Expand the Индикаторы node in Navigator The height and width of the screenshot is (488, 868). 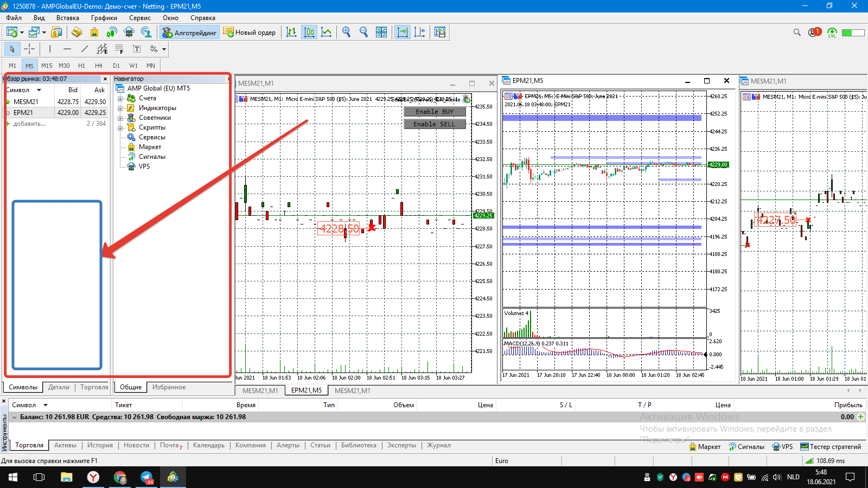120,108
